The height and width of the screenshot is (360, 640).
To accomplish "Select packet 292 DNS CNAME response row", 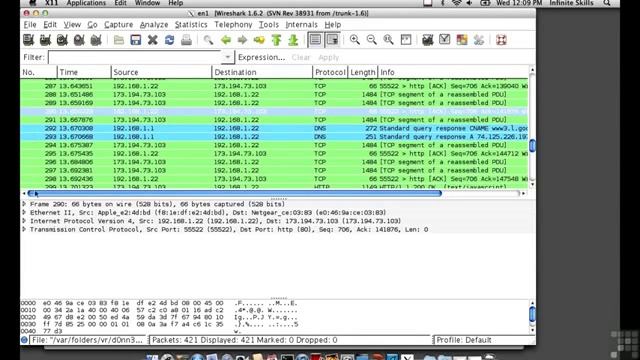I will coord(274,128).
